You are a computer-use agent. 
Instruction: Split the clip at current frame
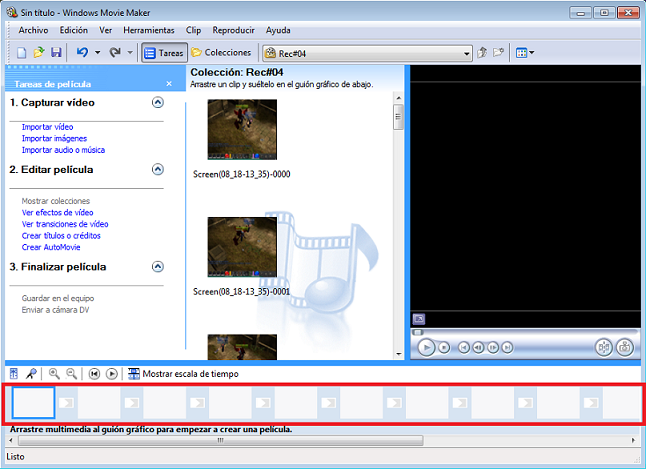(x=604, y=348)
